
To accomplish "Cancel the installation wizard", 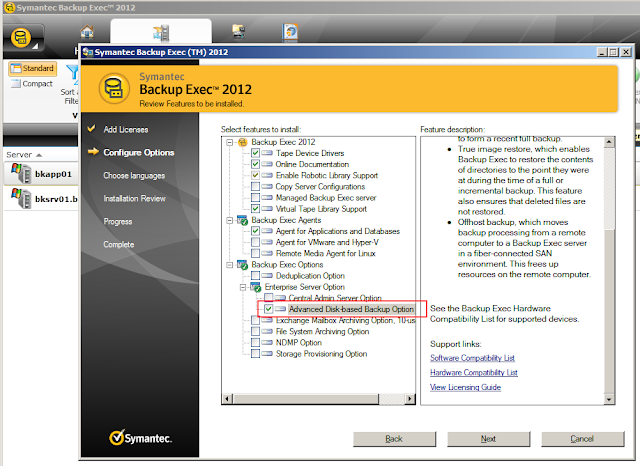I will click(x=582, y=439).
